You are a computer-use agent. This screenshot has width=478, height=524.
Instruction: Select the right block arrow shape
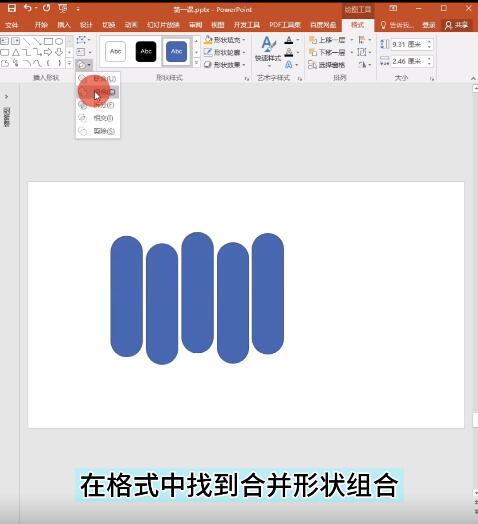click(48, 52)
